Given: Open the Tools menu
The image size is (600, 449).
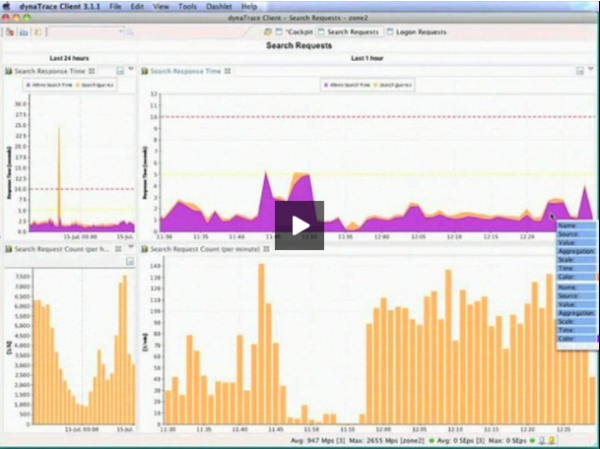Looking at the screenshot, I should coord(188,7).
